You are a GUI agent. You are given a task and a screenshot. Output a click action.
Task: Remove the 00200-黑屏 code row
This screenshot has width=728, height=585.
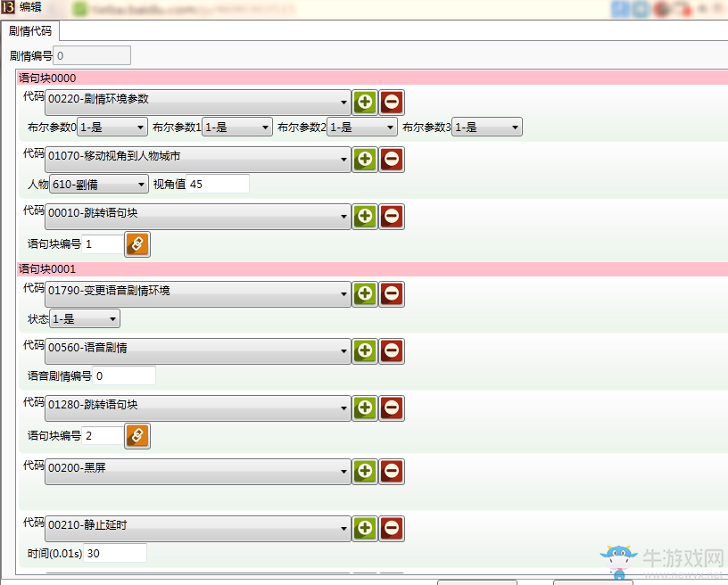[x=392, y=470]
